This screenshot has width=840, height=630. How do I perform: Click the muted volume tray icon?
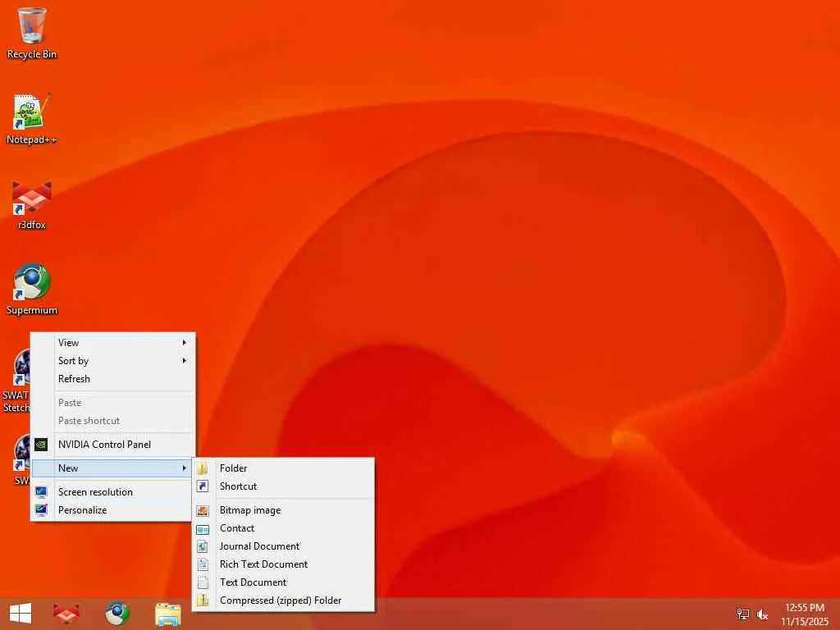[x=762, y=614]
